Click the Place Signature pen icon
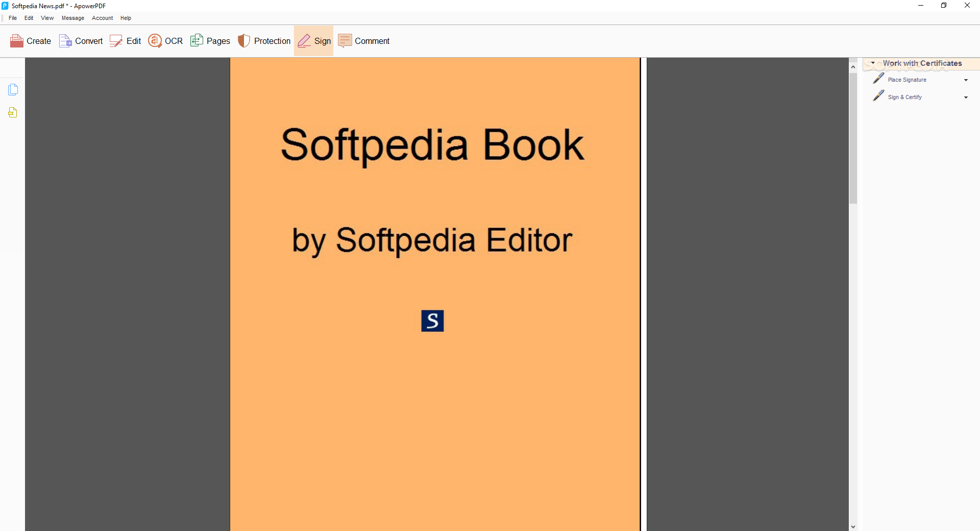 click(878, 79)
